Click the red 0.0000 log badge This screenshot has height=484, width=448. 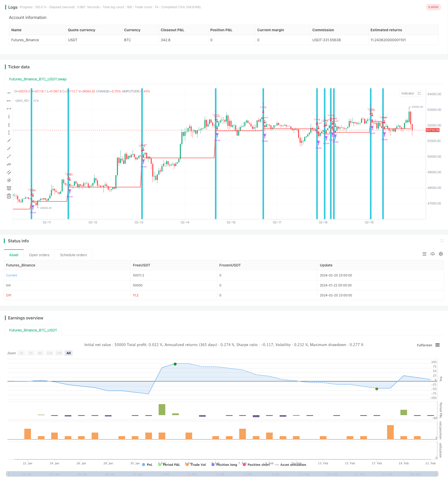click(433, 7)
